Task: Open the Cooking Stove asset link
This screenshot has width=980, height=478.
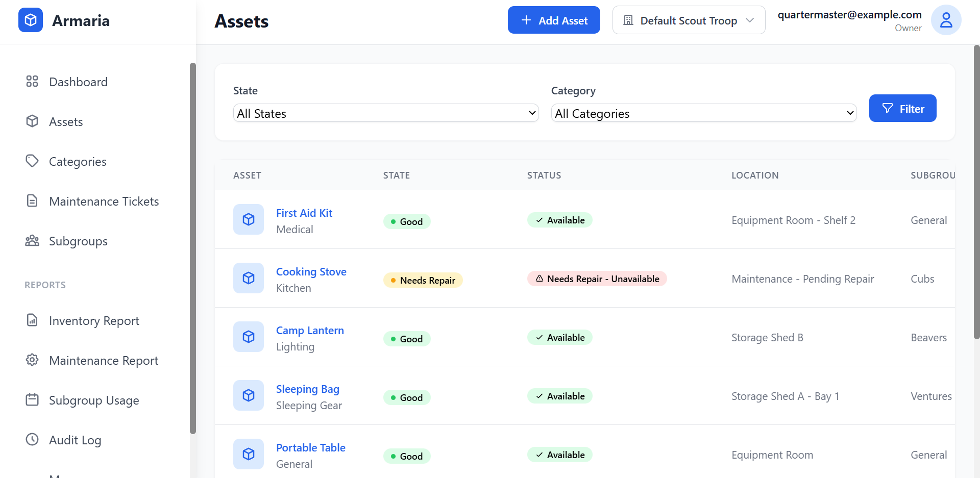Action: pos(311,271)
